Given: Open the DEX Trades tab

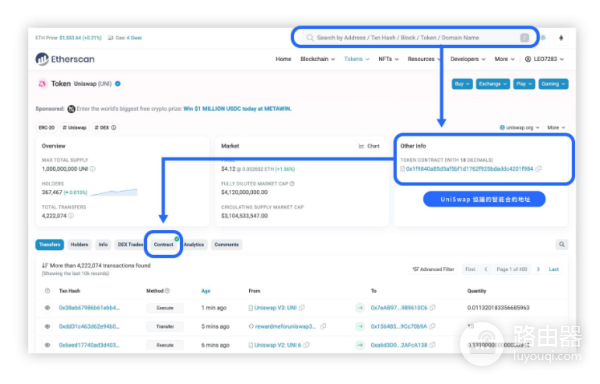Looking at the screenshot, I should [130, 244].
